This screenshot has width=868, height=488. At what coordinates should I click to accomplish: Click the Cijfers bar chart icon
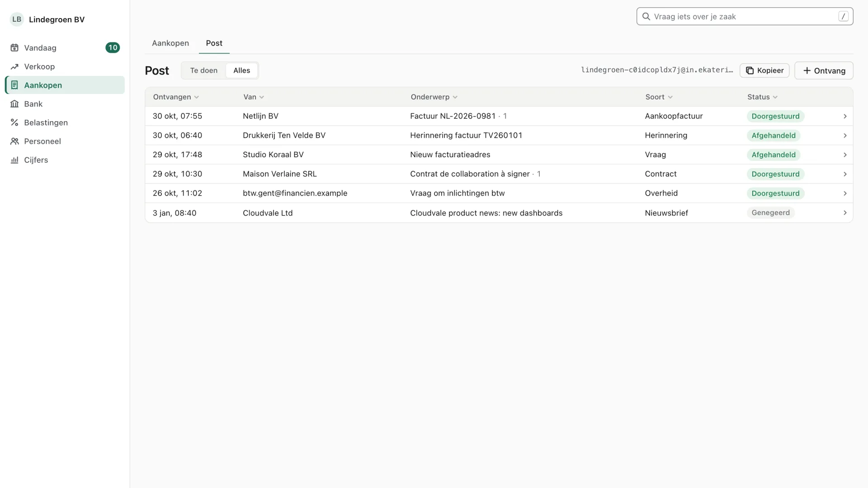(x=14, y=160)
